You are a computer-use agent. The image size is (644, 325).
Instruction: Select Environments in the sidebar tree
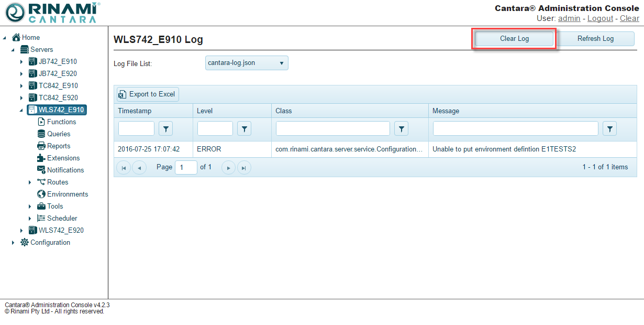[67, 194]
